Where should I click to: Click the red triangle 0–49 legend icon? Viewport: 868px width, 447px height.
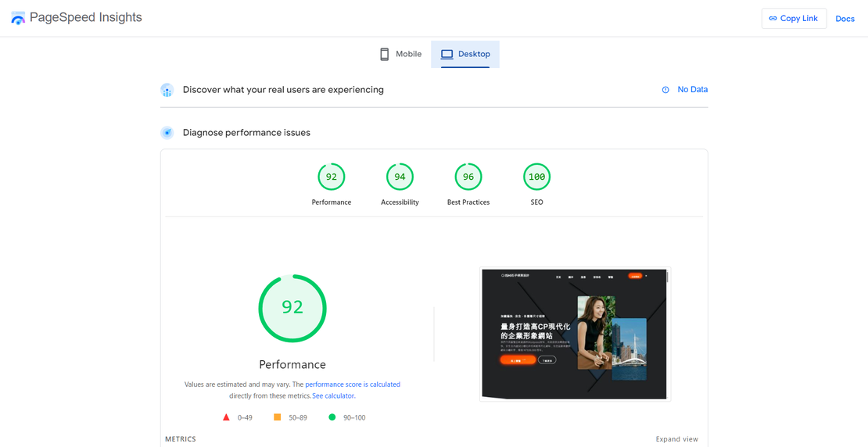click(227, 417)
